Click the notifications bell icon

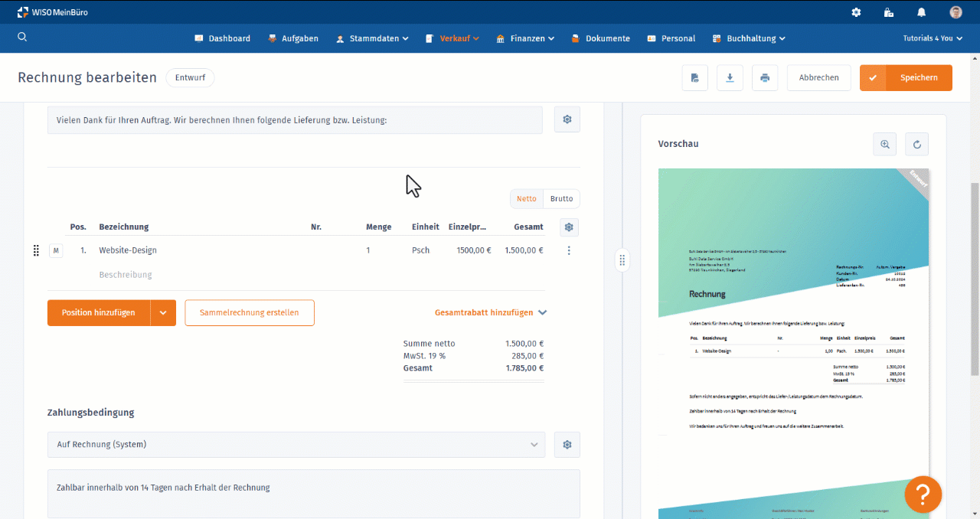pos(922,12)
